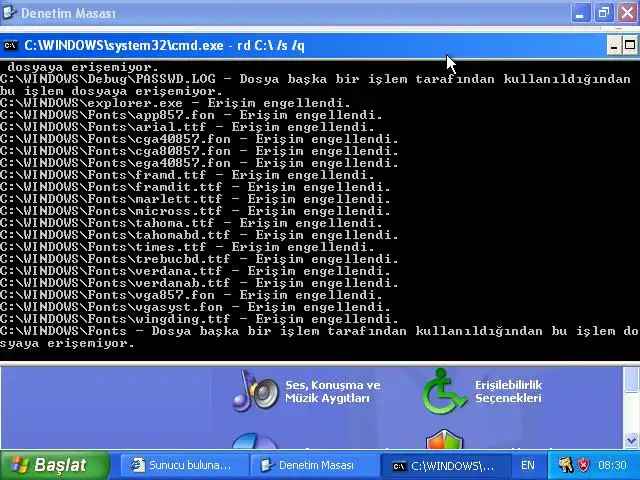The height and width of the screenshot is (480, 640).
Task: Click the Fonts\cga80857.fon line
Action: (x=199, y=151)
